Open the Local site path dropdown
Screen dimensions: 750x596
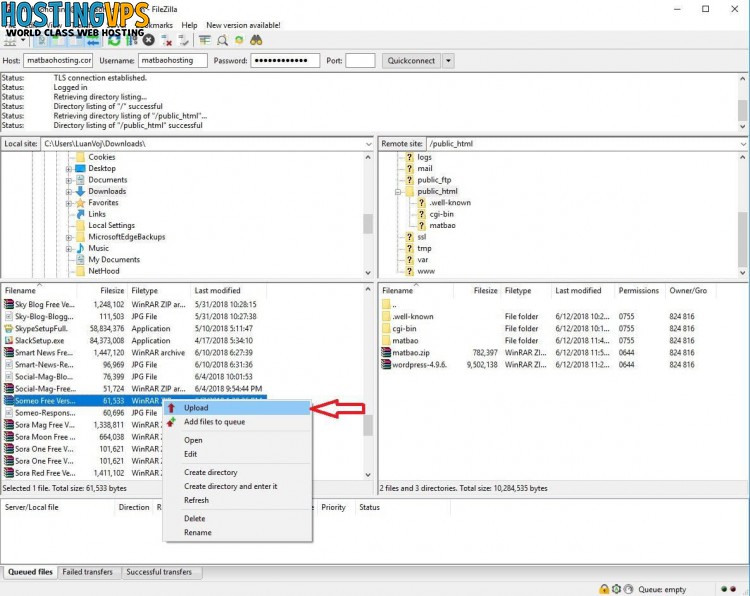(368, 144)
